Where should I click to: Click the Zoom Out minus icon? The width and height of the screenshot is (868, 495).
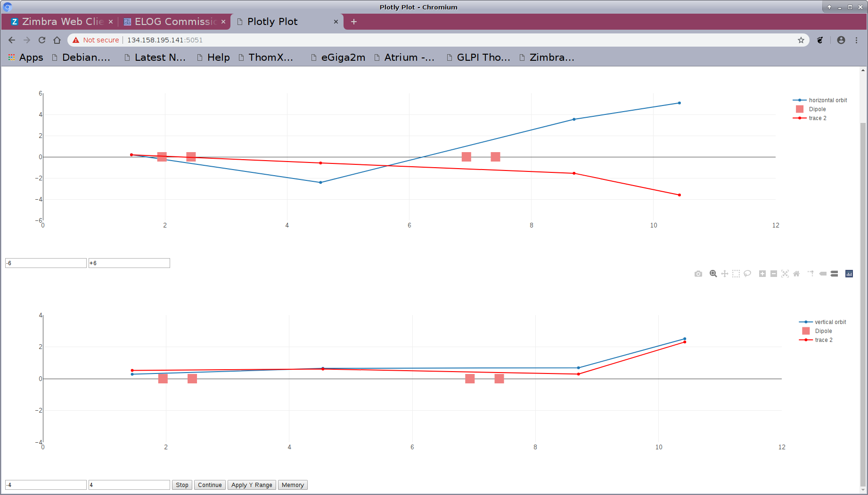(774, 274)
